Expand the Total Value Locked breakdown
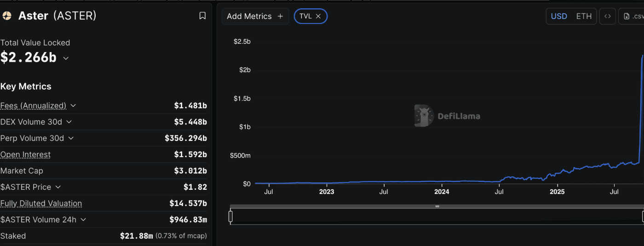 (66, 58)
